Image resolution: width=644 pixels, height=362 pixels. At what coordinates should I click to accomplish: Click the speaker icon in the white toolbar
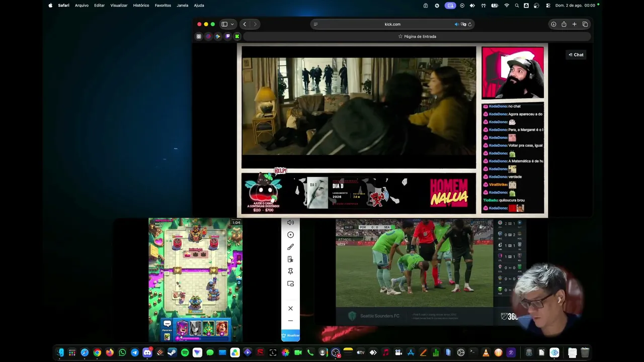point(290,223)
